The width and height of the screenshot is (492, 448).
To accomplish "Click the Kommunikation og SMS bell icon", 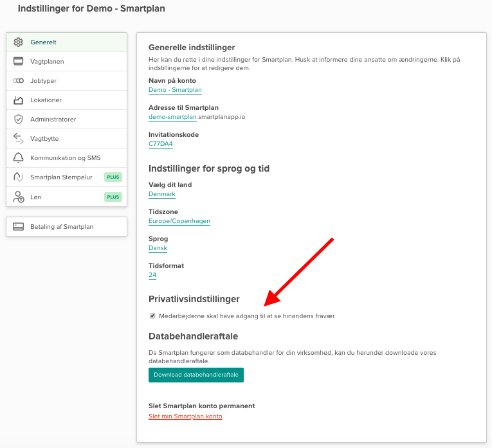I will [x=18, y=158].
